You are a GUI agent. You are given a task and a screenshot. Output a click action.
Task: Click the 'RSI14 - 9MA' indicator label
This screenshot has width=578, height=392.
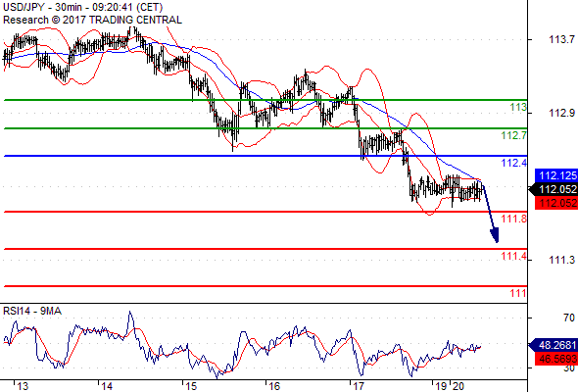coord(32,312)
